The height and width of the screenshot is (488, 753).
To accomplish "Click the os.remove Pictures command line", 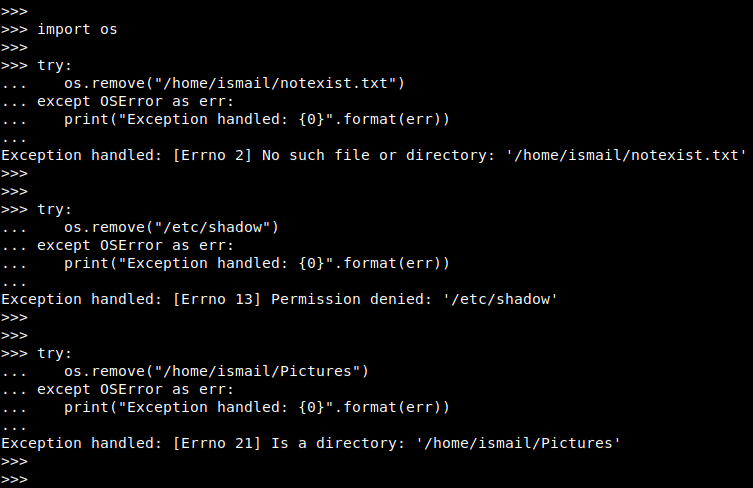I will point(217,371).
